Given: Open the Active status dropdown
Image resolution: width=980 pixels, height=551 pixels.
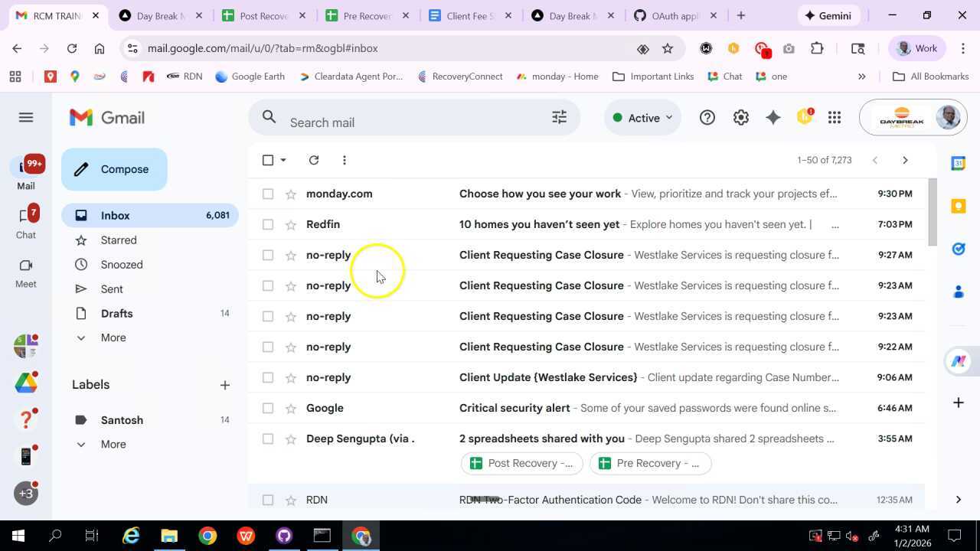Looking at the screenshot, I should (x=642, y=118).
